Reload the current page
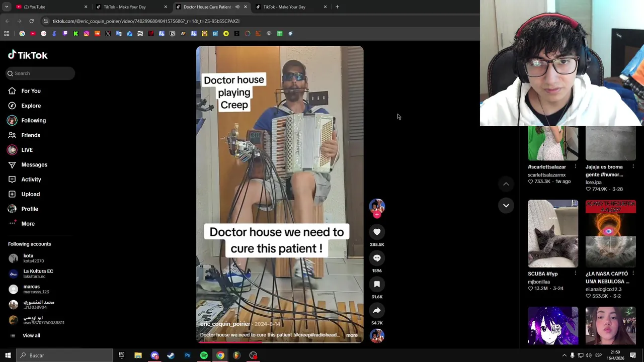The width and height of the screenshot is (644, 362). click(31, 21)
